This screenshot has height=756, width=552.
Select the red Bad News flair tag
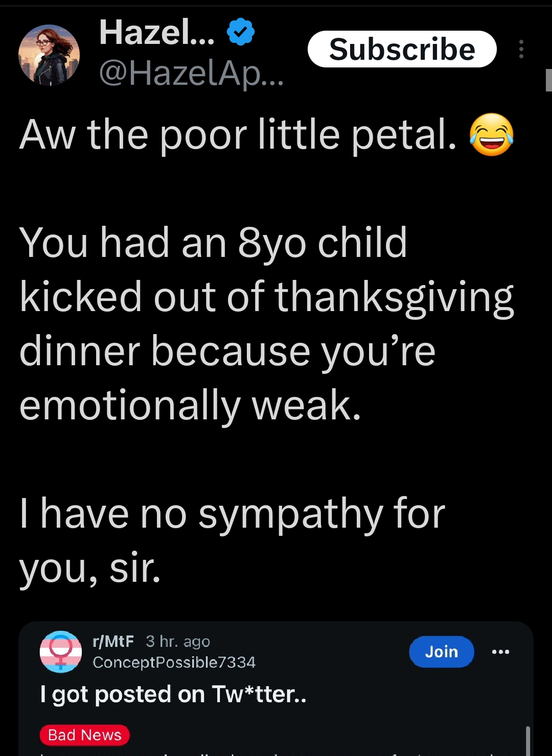click(x=85, y=735)
